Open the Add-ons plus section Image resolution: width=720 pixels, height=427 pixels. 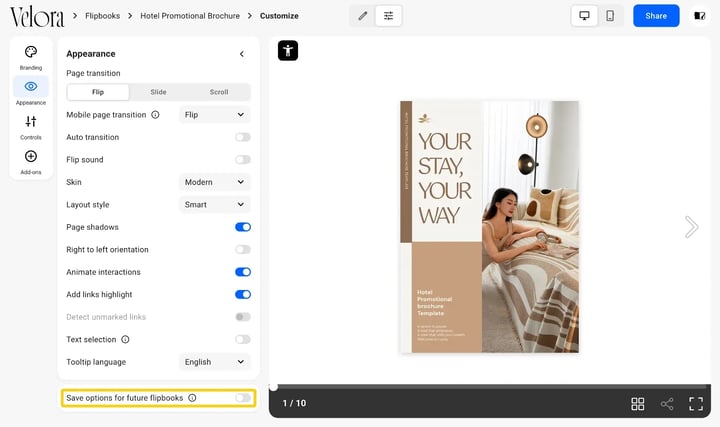[31, 162]
